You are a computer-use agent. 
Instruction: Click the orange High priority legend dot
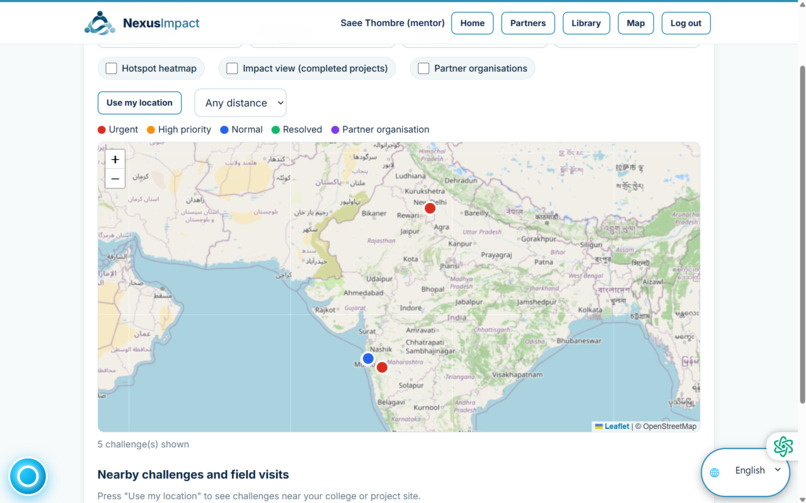coord(151,130)
